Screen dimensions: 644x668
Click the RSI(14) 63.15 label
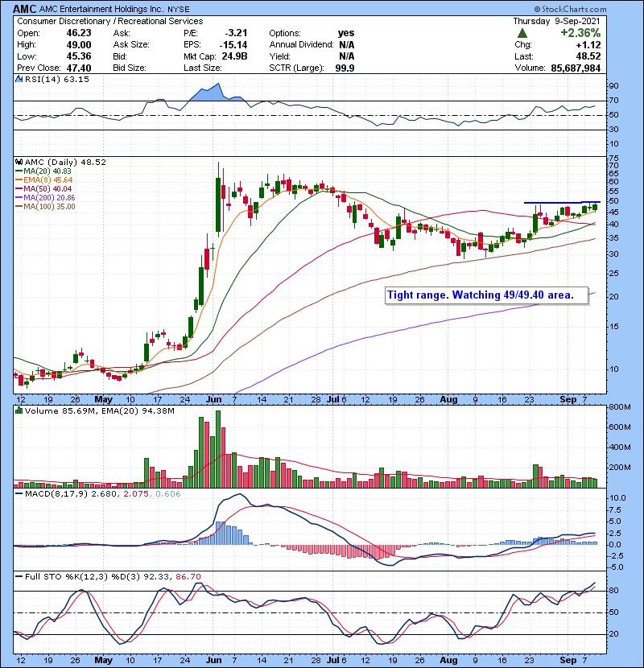(57, 79)
